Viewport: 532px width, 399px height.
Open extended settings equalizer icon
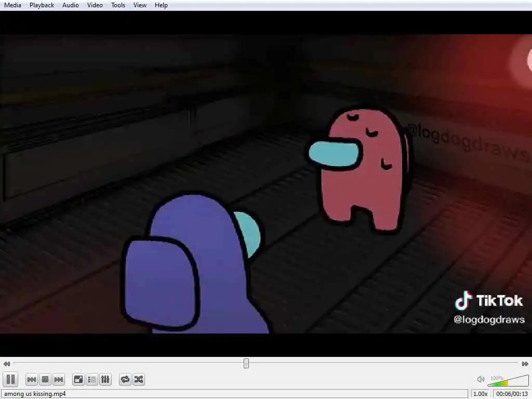(105, 379)
